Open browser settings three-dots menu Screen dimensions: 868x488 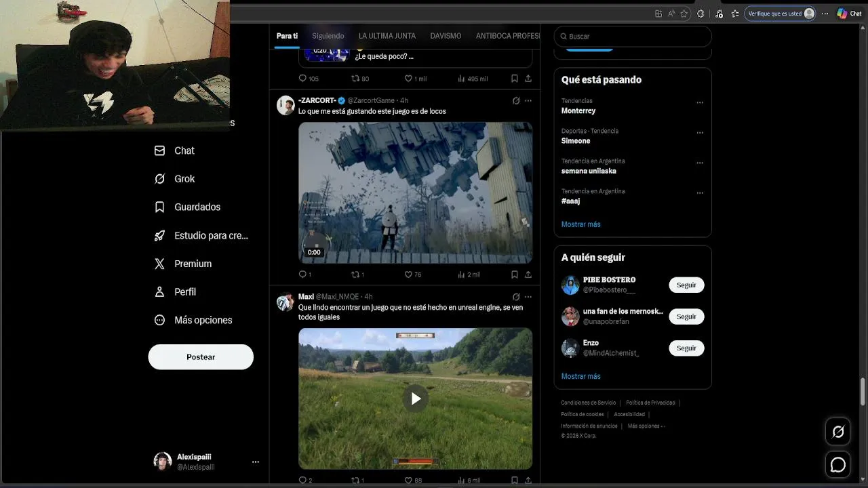tap(825, 14)
